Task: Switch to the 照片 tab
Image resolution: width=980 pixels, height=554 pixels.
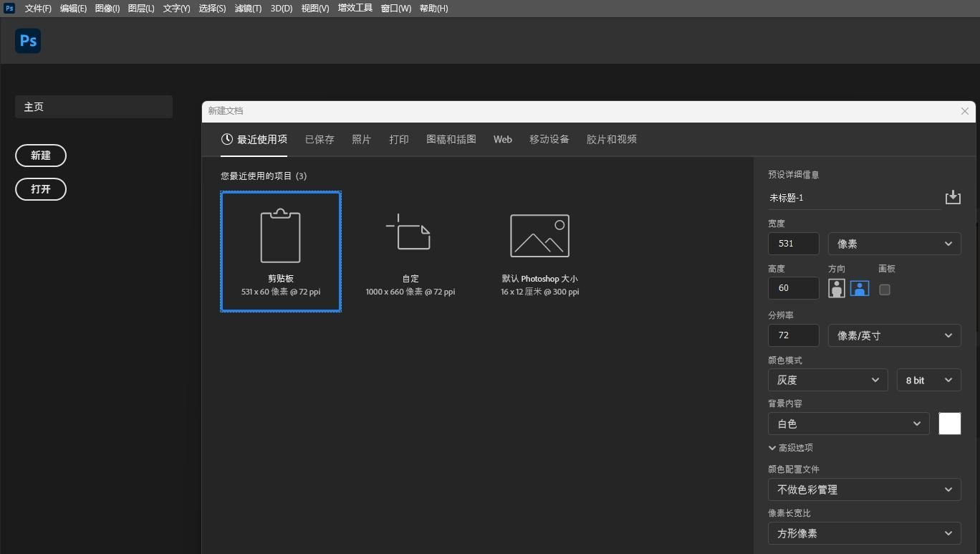Action: coord(361,140)
